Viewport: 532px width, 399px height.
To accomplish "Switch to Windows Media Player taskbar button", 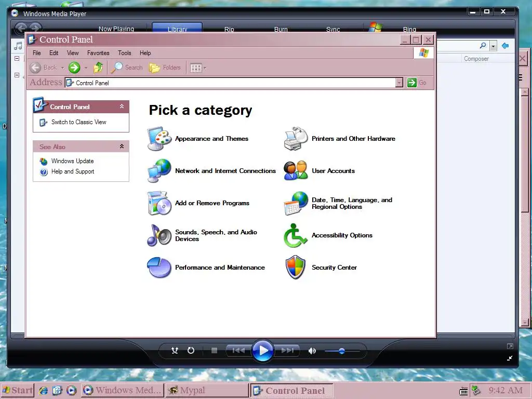I will coord(123,391).
